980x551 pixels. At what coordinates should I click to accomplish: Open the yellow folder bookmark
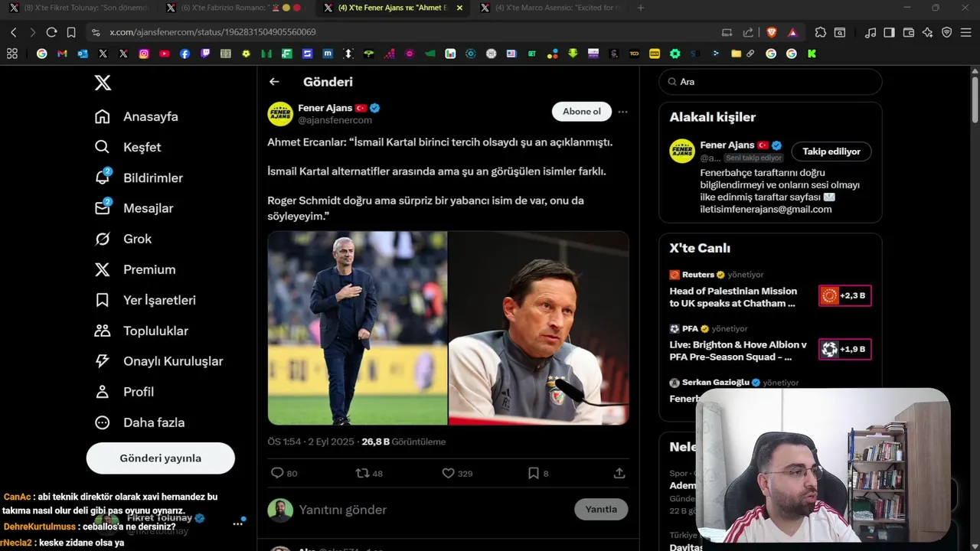click(x=736, y=54)
